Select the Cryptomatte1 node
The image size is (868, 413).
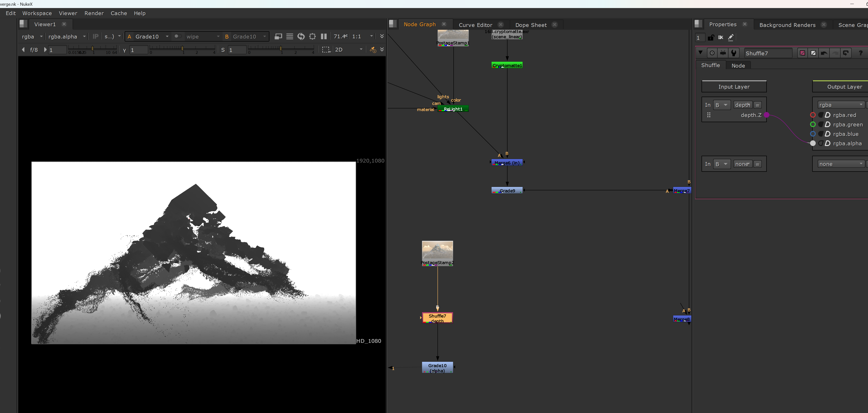point(507,65)
